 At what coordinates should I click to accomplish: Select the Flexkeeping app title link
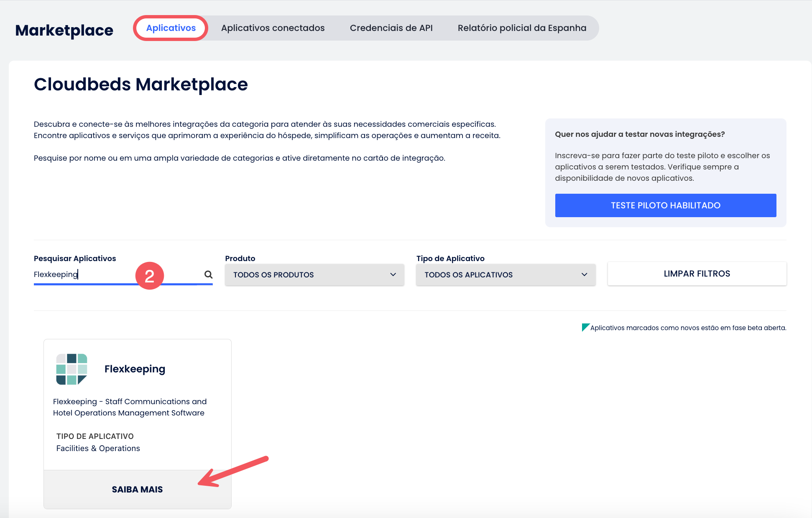click(135, 369)
